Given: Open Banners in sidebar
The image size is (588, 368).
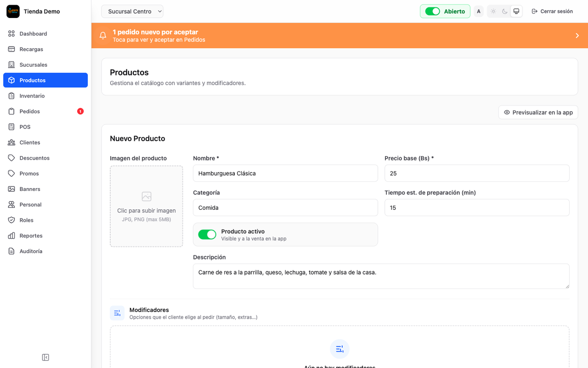Looking at the screenshot, I should 45,189.
